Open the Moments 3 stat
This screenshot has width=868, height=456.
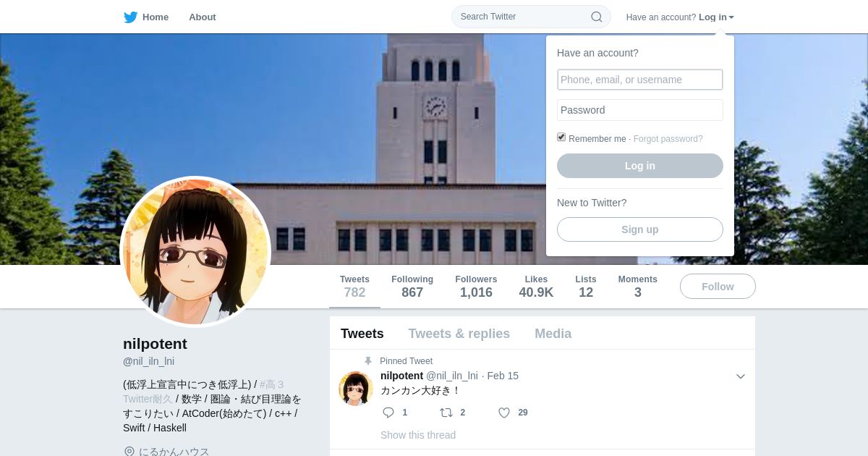point(638,287)
